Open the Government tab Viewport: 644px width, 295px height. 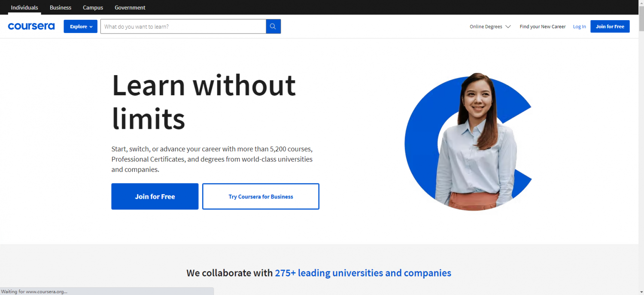click(130, 7)
